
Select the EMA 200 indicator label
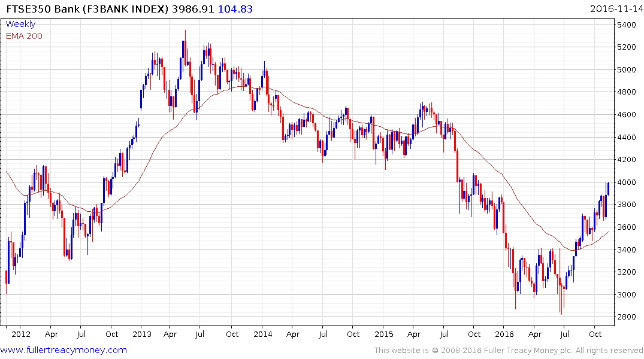24,36
